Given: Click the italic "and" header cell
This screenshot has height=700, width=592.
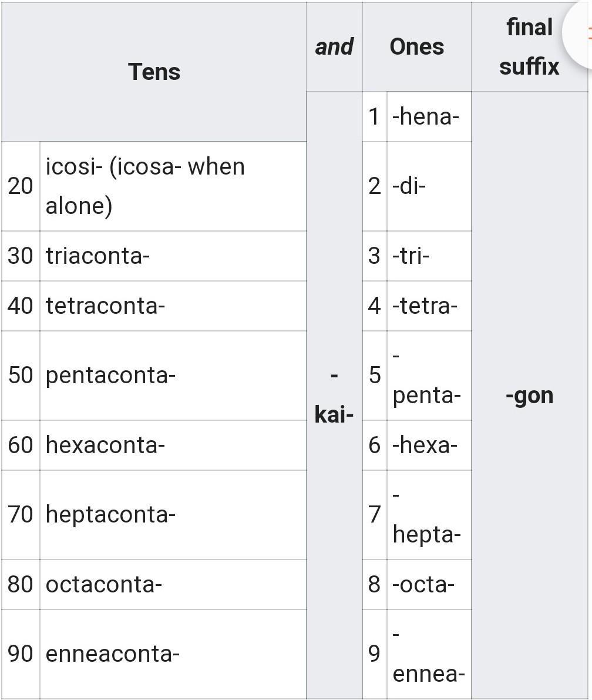Looking at the screenshot, I should click(334, 47).
